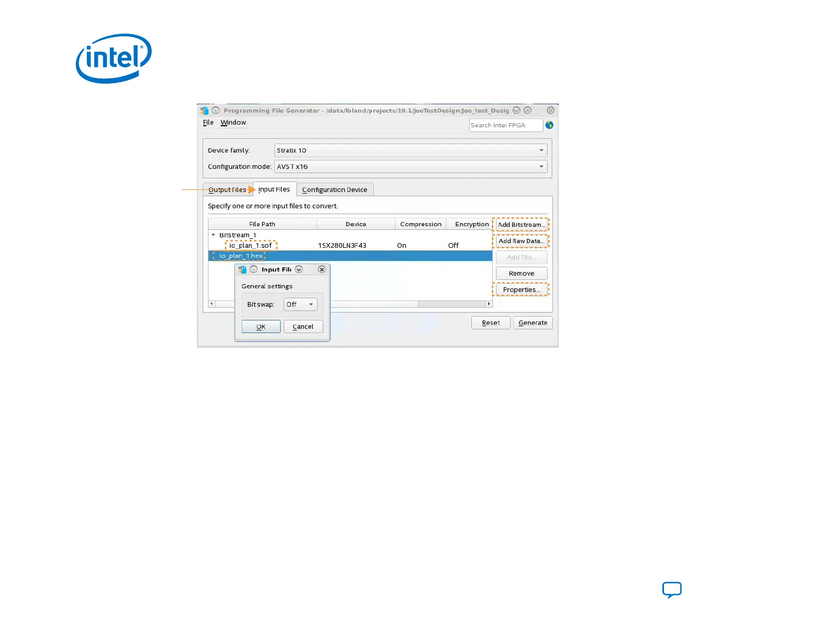Click the left scroll arrow of file list
This screenshot has width=834, height=644.
tap(212, 304)
